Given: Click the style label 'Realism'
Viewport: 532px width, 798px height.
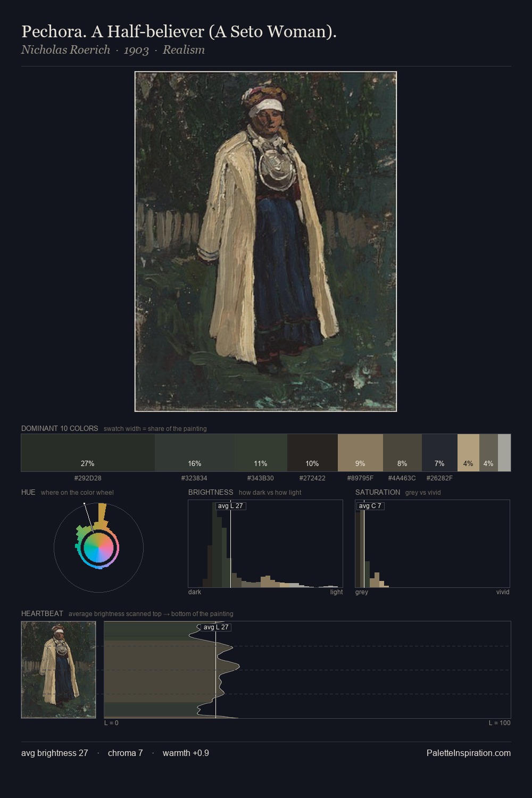Looking at the screenshot, I should [184, 50].
